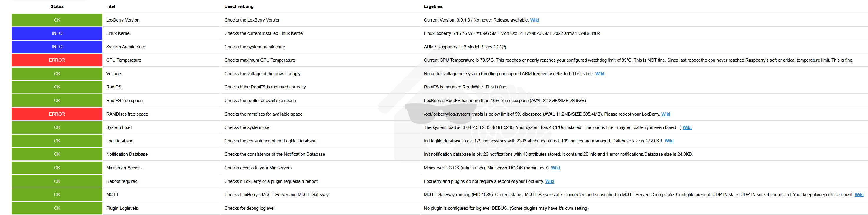Screen dimensions: 868x215
Task: Click the red ERROR status for CPU Temperature
Action: 57,60
